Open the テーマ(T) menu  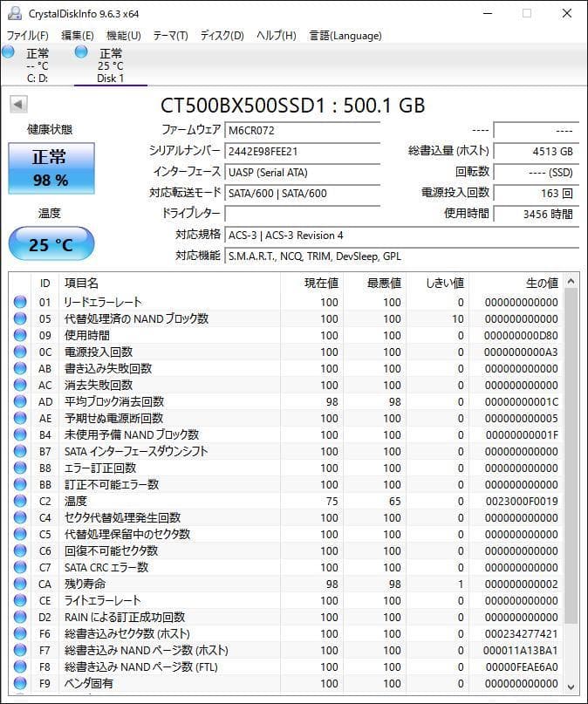[170, 36]
